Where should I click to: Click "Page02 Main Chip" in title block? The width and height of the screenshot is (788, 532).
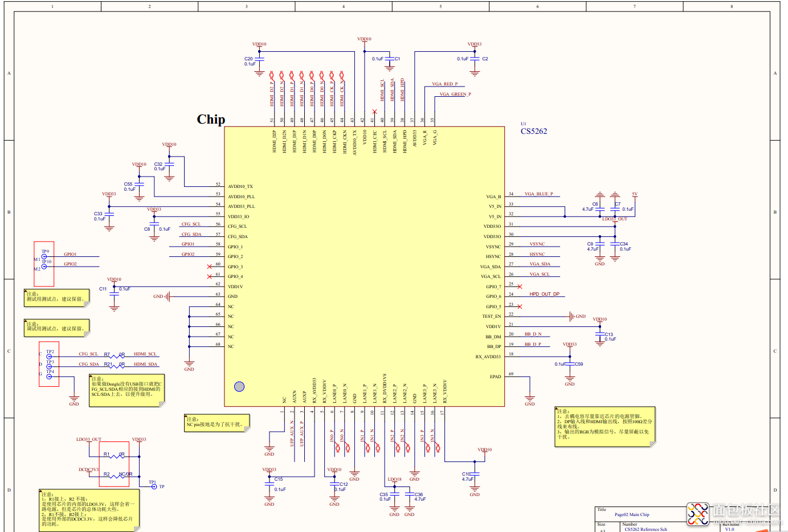pos(632,514)
